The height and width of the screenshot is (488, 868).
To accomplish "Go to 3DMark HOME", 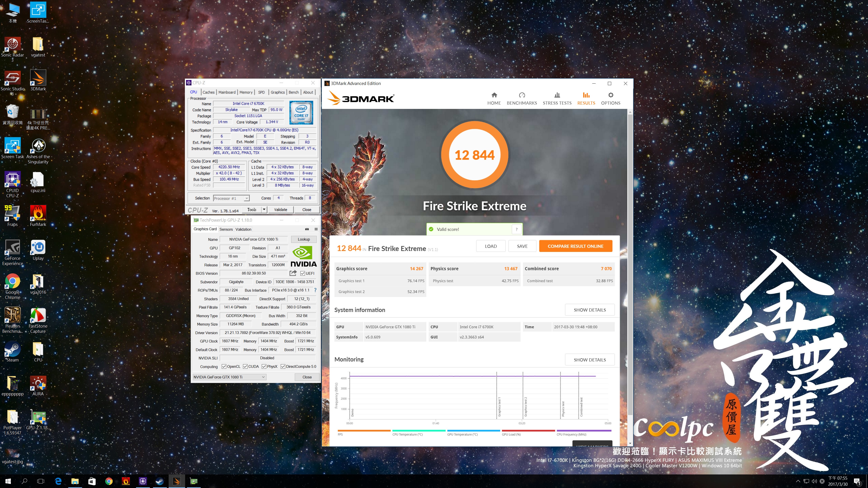I will tap(494, 99).
